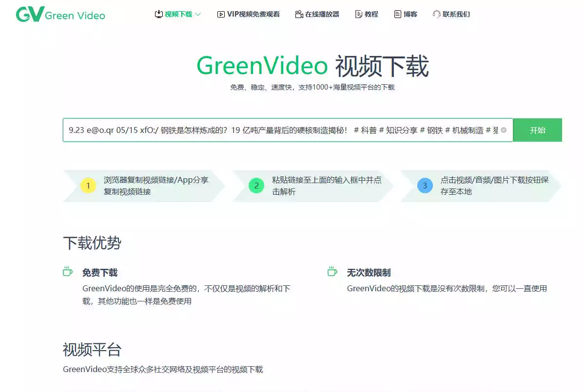Click the 下载优势 section heading
The width and height of the screenshot is (585, 392).
pos(92,243)
